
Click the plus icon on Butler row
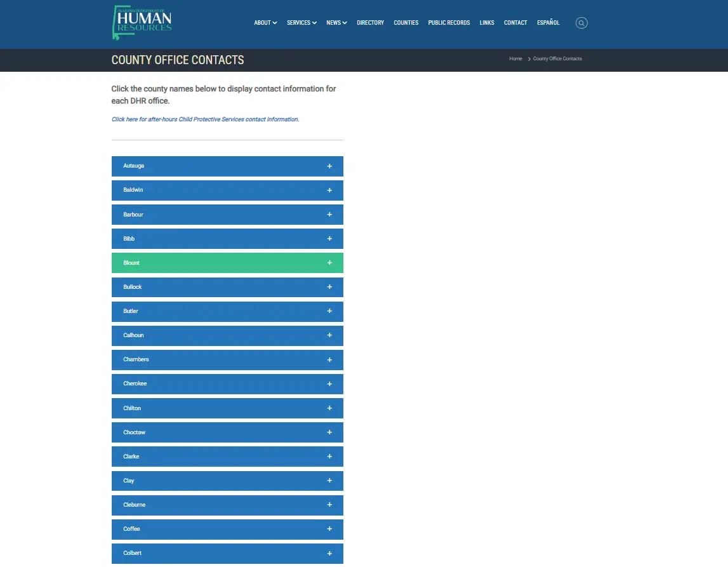pos(329,311)
